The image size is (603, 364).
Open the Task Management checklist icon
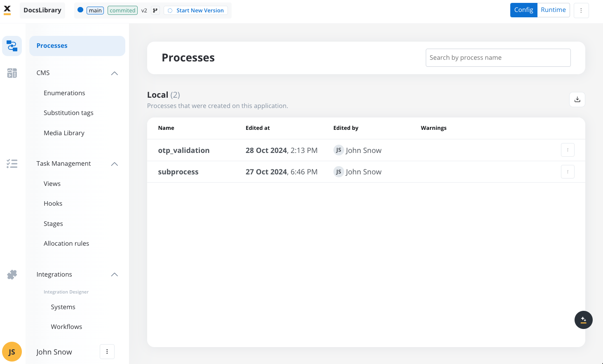(12, 164)
